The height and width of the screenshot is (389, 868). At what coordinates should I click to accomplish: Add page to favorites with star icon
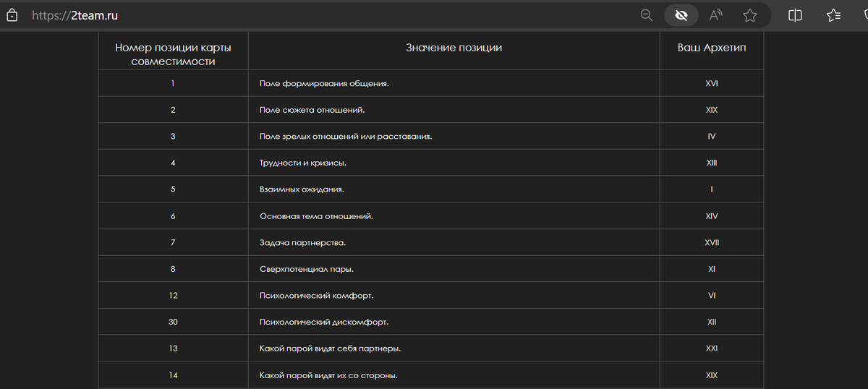click(750, 15)
